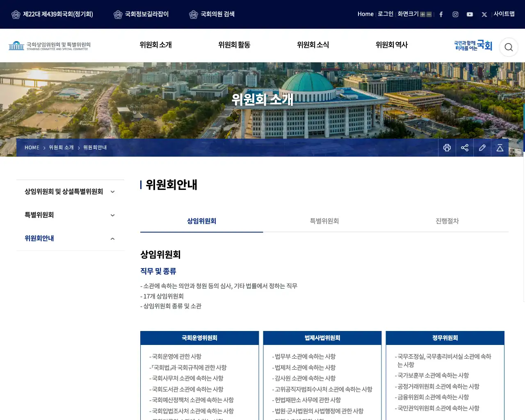Click '금융위원회 소관에 속하는 사항' line
525x420 pixels.
tap(433, 397)
